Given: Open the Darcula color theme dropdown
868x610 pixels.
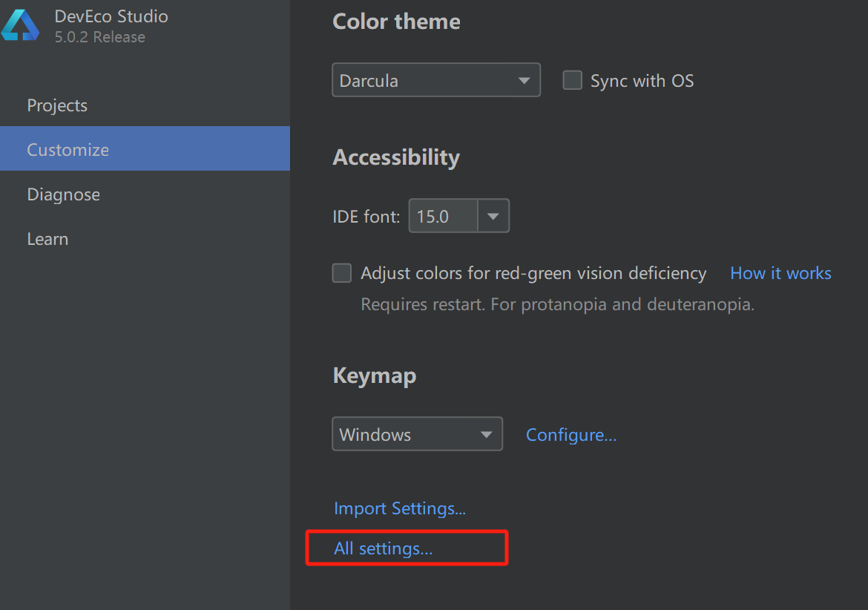Looking at the screenshot, I should pos(435,80).
